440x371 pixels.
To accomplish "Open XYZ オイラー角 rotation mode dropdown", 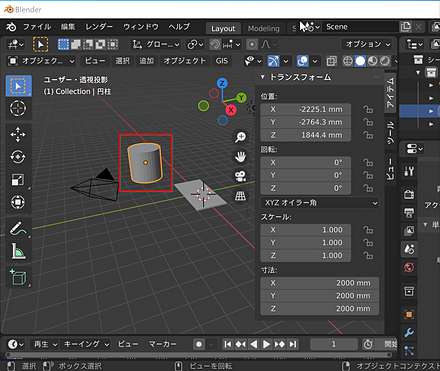I will click(x=320, y=203).
